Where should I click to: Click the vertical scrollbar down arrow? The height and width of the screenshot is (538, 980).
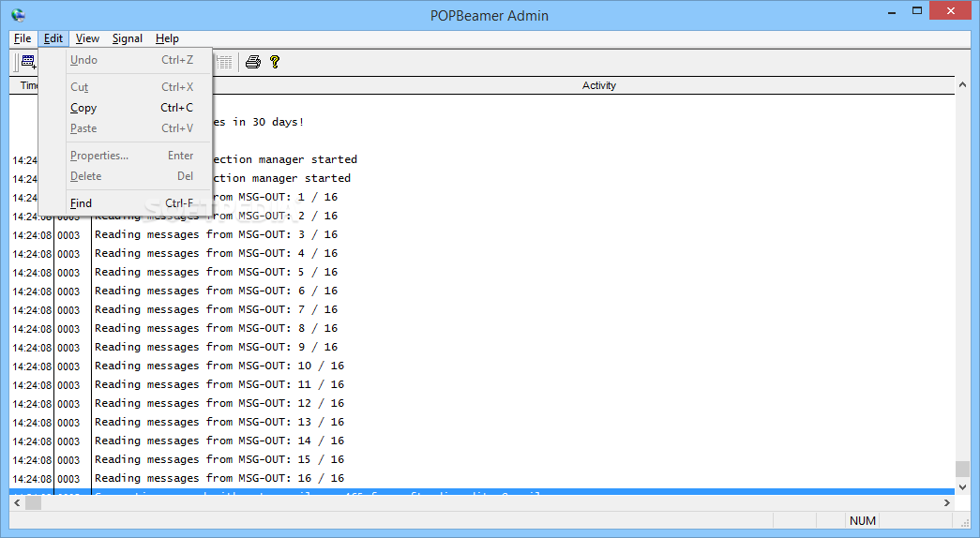962,487
